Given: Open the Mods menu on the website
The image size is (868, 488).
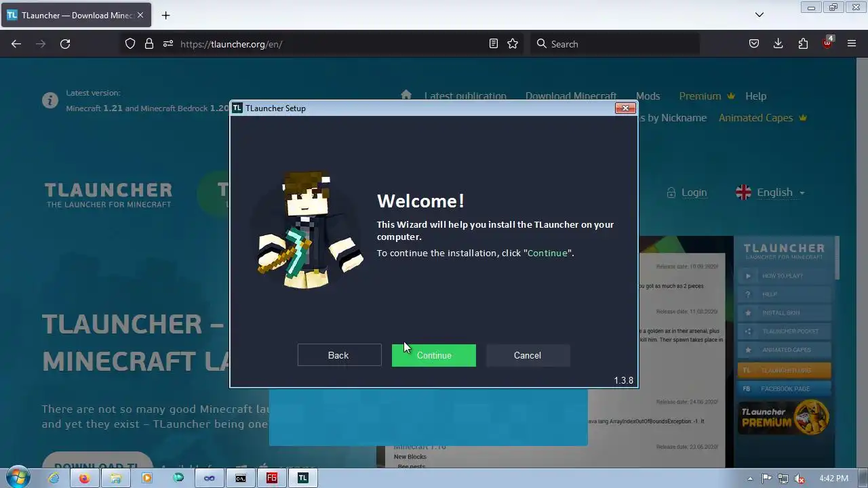Looking at the screenshot, I should click(x=648, y=96).
